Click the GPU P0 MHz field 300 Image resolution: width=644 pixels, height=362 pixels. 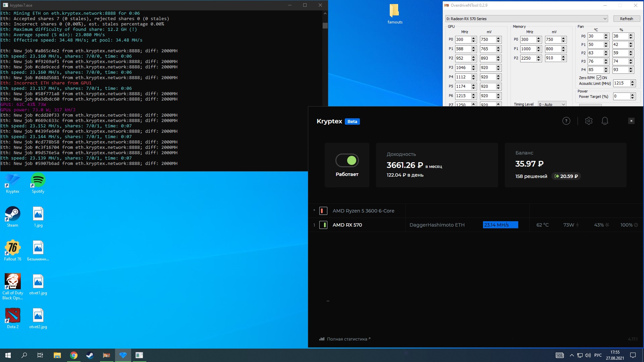tap(463, 40)
